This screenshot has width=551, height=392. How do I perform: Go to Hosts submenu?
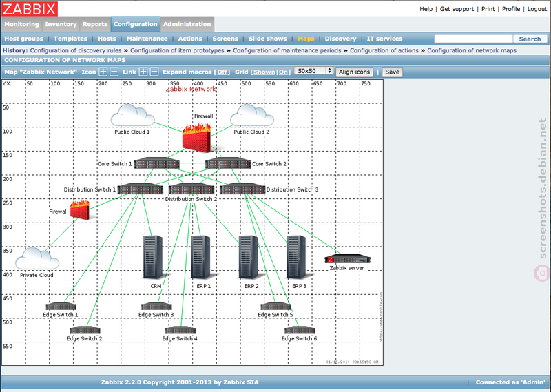click(107, 39)
